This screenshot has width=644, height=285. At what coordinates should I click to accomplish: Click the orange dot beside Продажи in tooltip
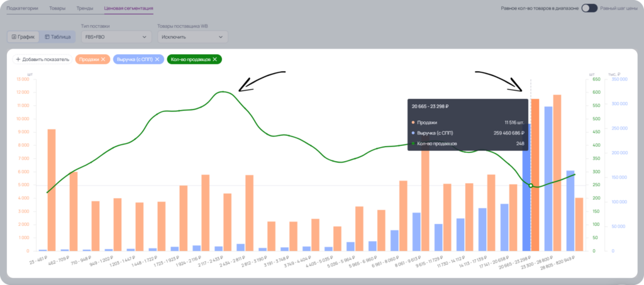coord(413,123)
